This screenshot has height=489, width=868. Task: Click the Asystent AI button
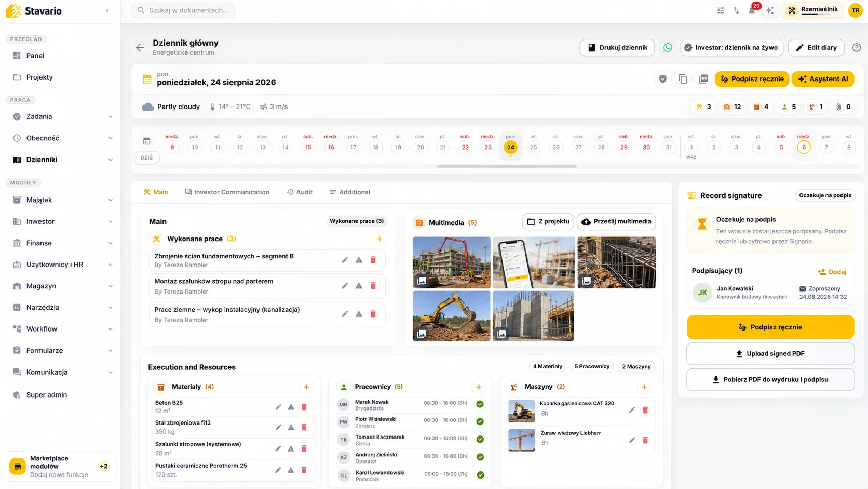pyautogui.click(x=823, y=79)
